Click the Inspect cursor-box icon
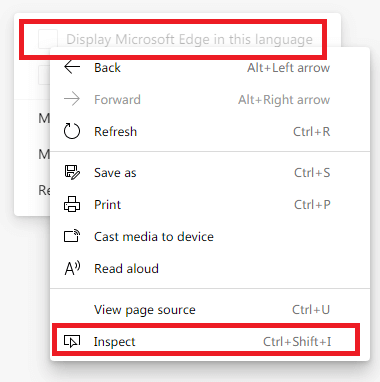This screenshot has width=380, height=382. click(72, 341)
